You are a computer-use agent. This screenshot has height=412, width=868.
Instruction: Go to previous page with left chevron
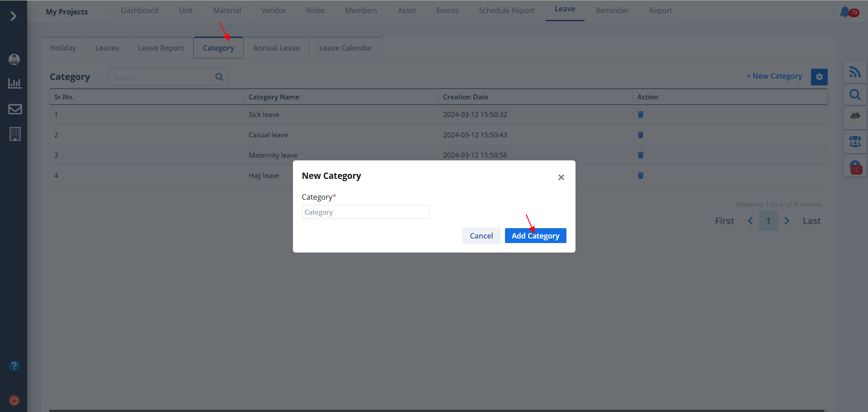[750, 221]
